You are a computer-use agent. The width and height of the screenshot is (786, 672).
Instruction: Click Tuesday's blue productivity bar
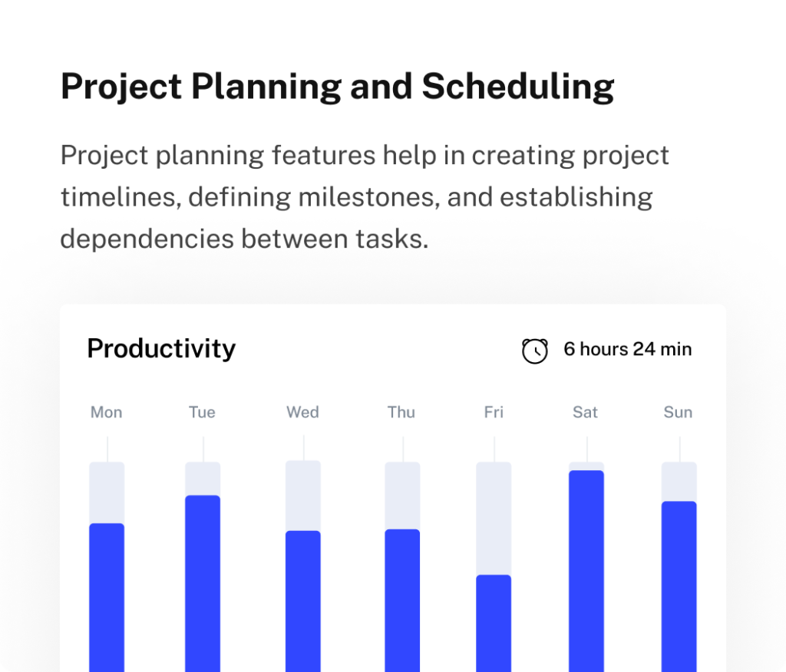click(x=203, y=583)
